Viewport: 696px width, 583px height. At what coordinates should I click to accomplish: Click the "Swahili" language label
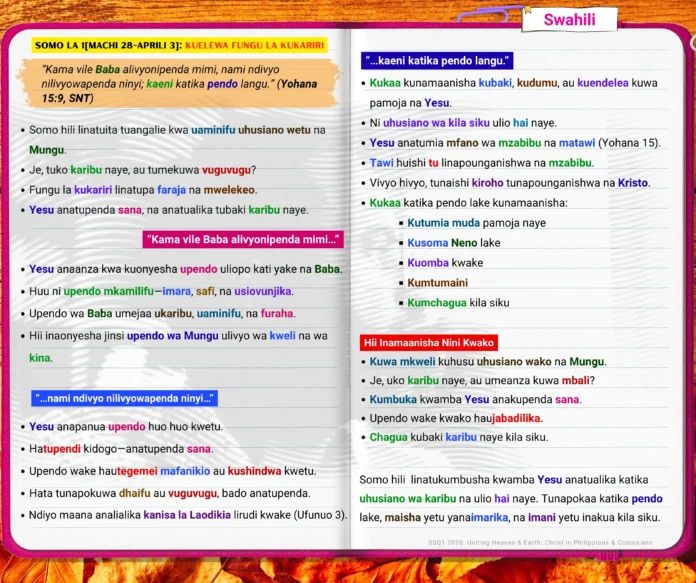click(569, 20)
